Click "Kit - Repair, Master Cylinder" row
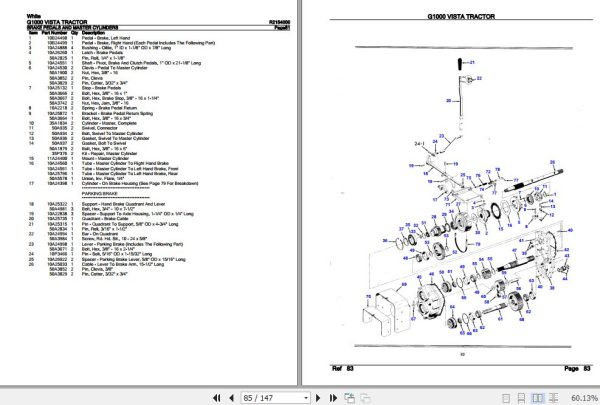Viewport: 600px width, 405px height. 109,154
